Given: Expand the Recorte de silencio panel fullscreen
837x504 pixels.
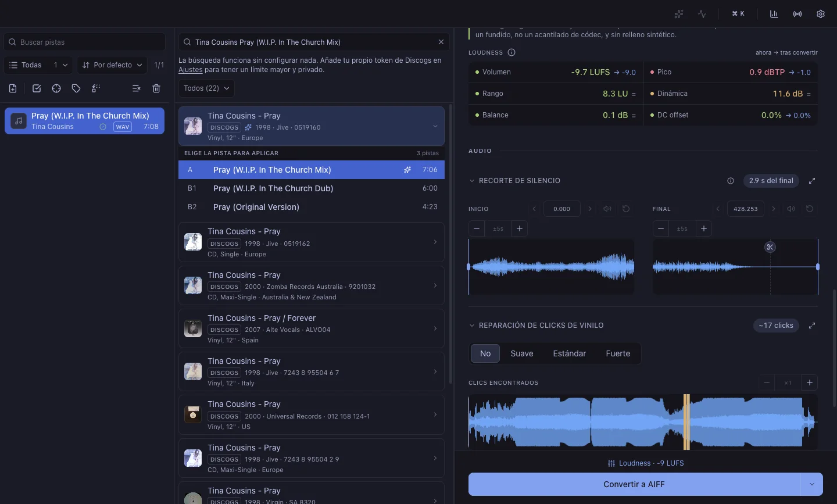Looking at the screenshot, I should [812, 181].
